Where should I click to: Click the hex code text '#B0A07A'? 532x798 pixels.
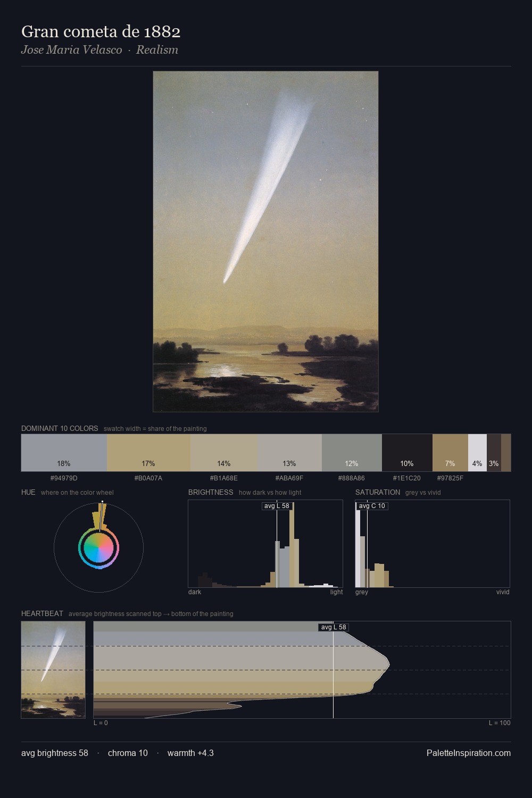[x=148, y=478]
